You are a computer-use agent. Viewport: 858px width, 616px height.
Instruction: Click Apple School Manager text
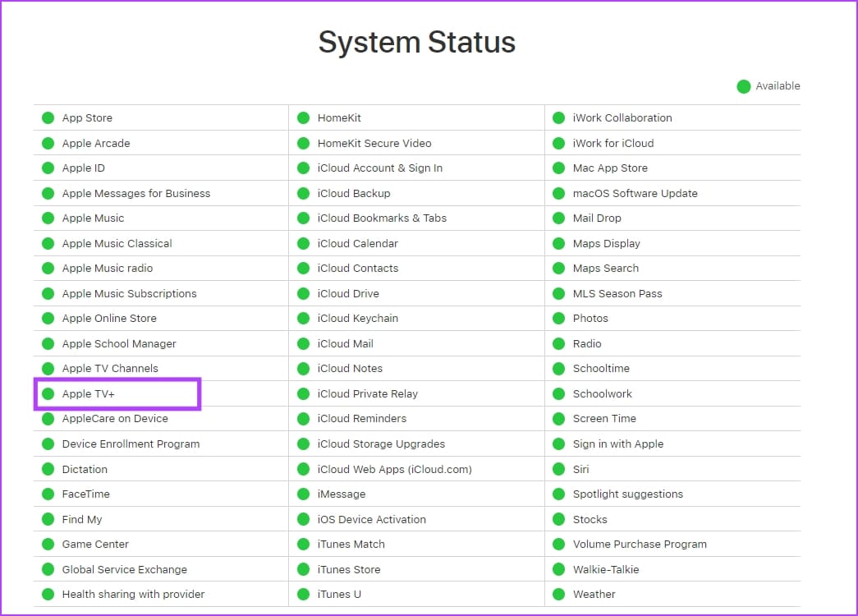coord(119,344)
